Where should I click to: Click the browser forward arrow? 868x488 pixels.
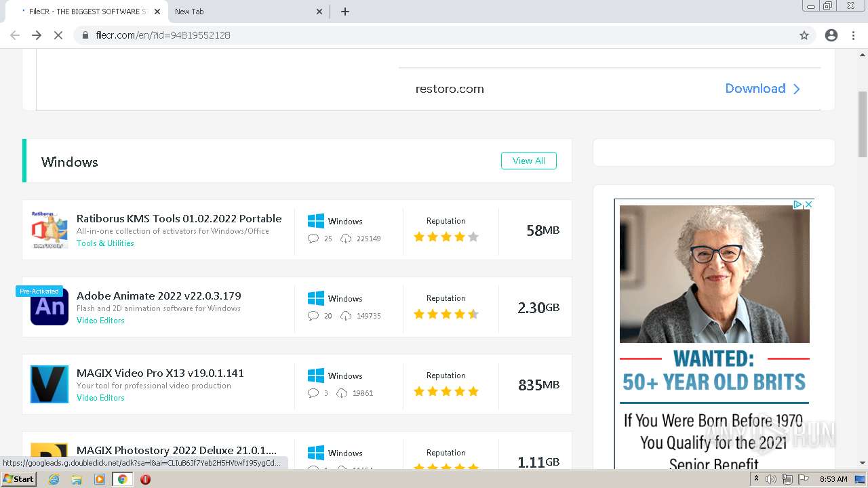[x=37, y=35]
